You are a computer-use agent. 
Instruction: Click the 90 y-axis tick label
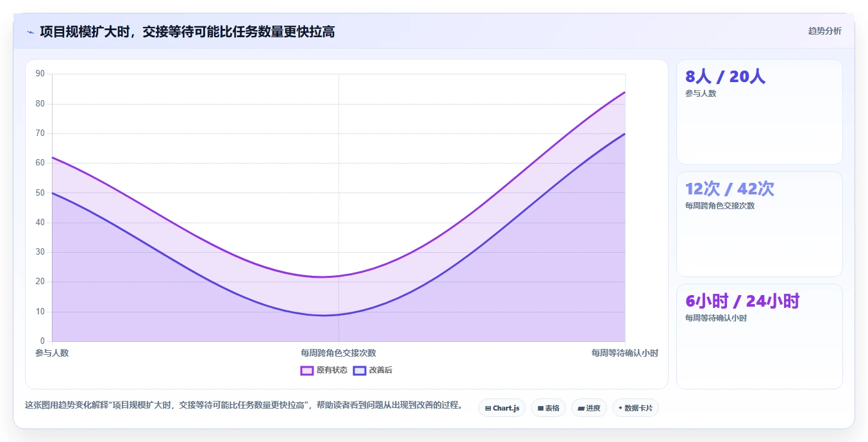tap(40, 74)
